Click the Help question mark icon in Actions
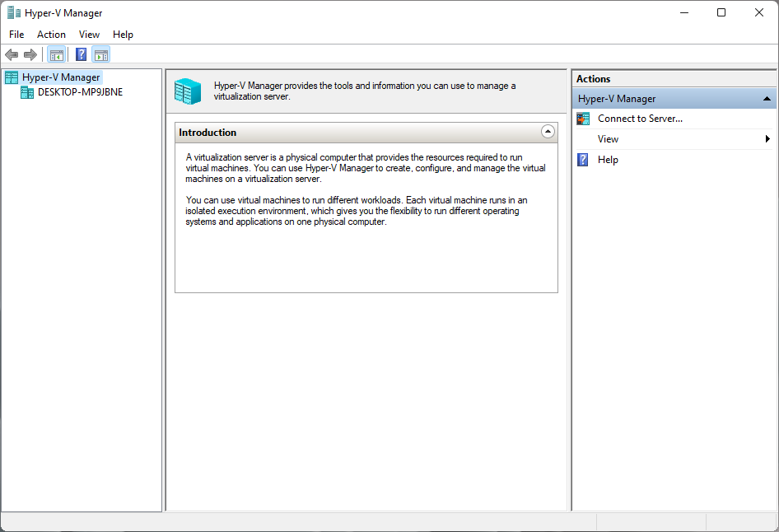 click(583, 160)
